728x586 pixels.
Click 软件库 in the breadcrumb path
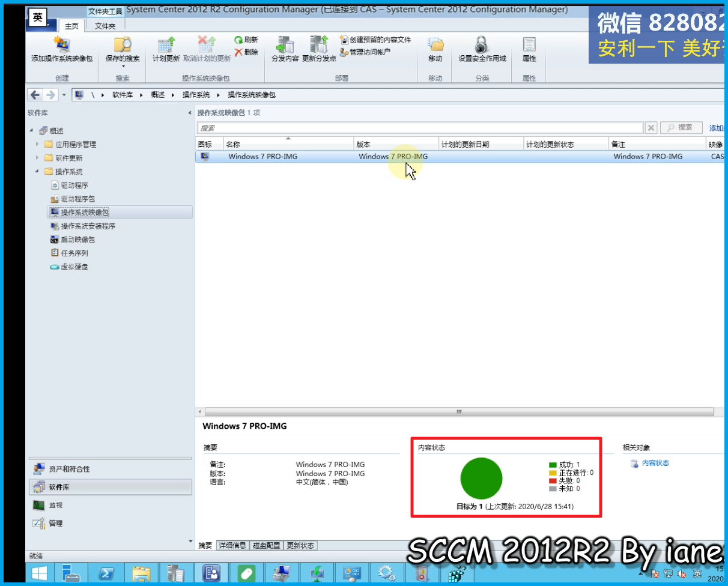pyautogui.click(x=123, y=95)
